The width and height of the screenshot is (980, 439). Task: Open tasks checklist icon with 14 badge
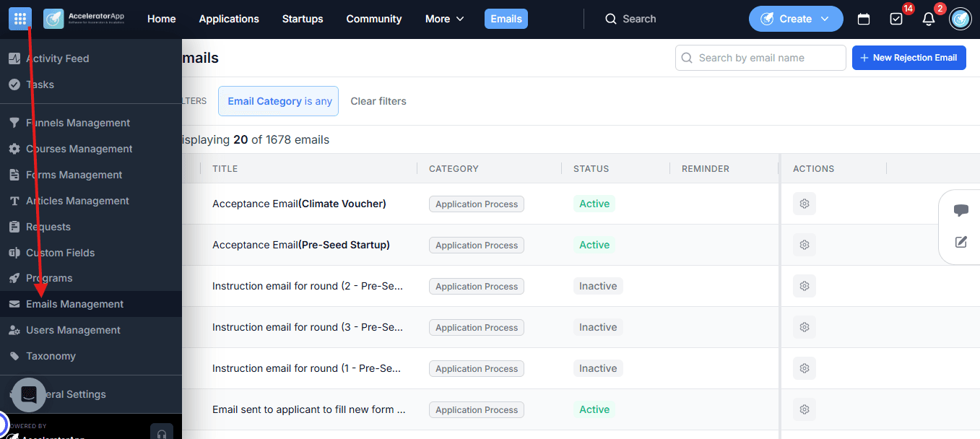896,19
